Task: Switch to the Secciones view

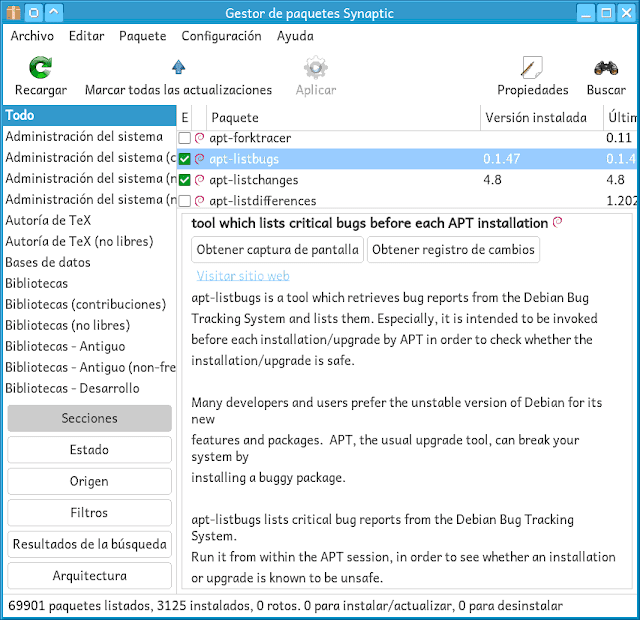Action: click(x=89, y=418)
